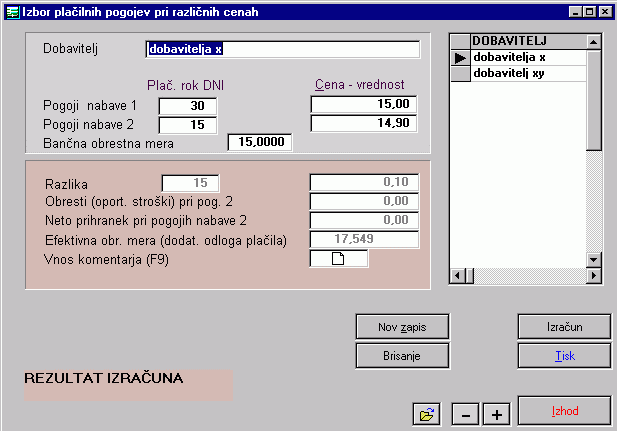
Task: Edit Pogoji nabave 2 payment days field
Action: (x=188, y=125)
